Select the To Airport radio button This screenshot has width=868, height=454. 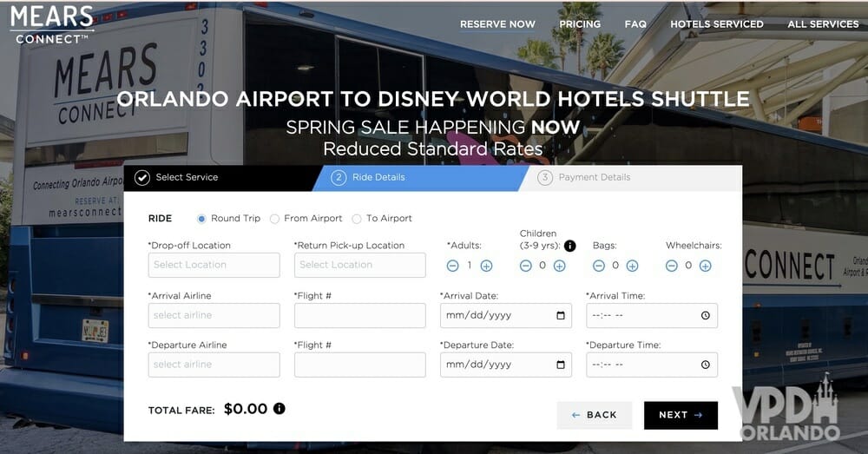[357, 219]
